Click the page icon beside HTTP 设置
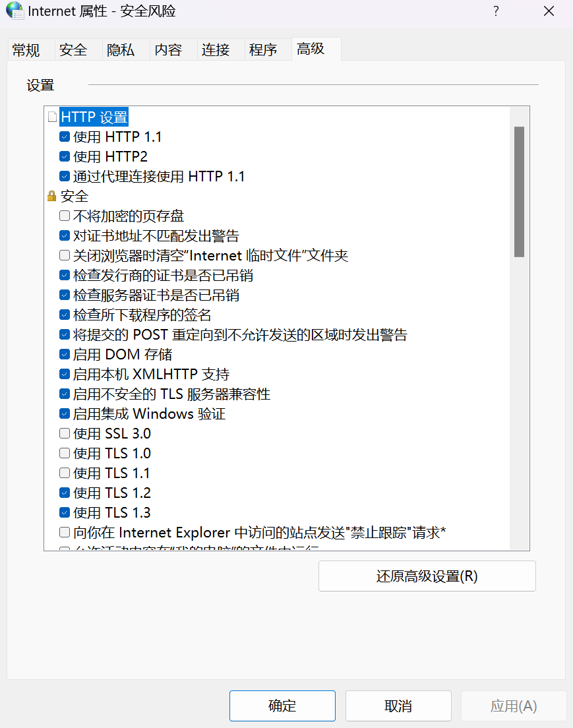This screenshot has height=728, width=573. point(53,117)
